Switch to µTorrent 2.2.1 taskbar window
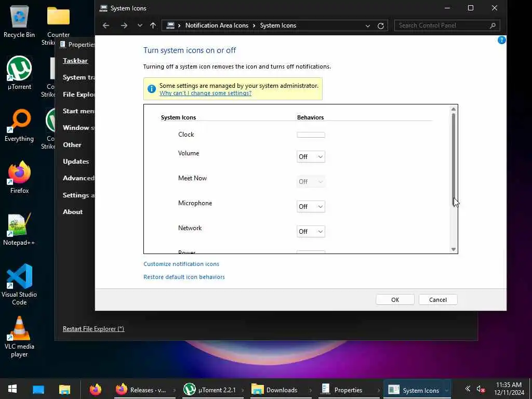The height and width of the screenshot is (399, 532). 212,390
